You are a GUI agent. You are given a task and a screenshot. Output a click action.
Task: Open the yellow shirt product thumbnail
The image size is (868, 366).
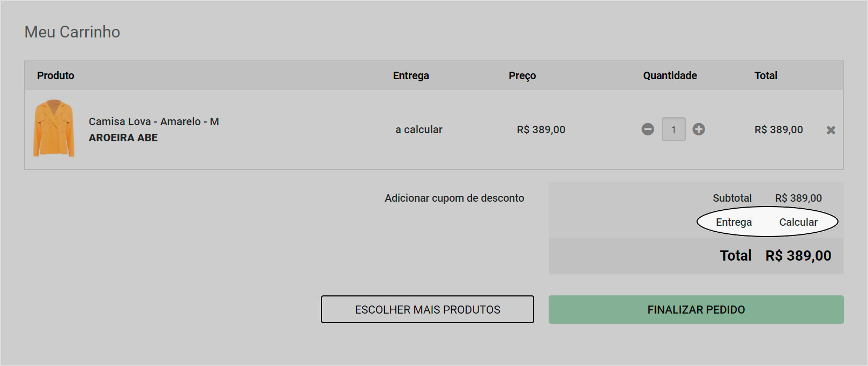pyautogui.click(x=54, y=128)
